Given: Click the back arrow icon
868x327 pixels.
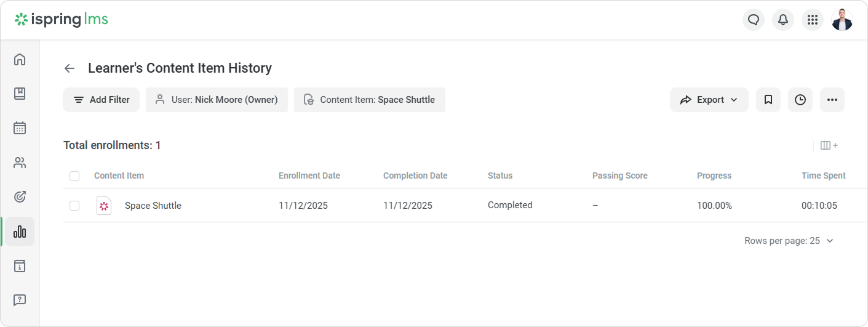Looking at the screenshot, I should point(70,68).
